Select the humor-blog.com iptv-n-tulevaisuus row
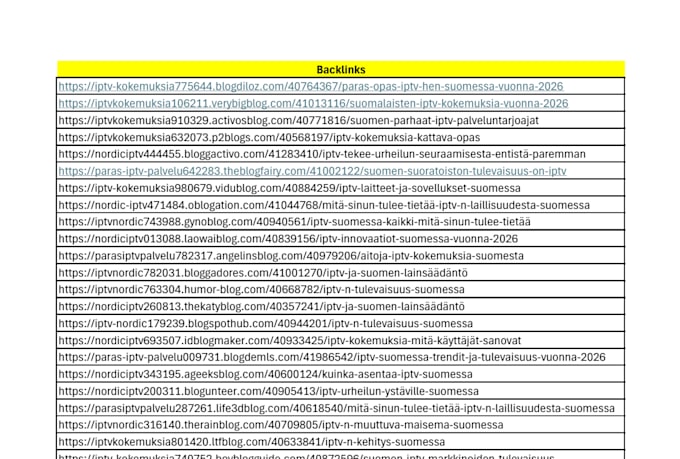The width and height of the screenshot is (680, 459). point(340,289)
